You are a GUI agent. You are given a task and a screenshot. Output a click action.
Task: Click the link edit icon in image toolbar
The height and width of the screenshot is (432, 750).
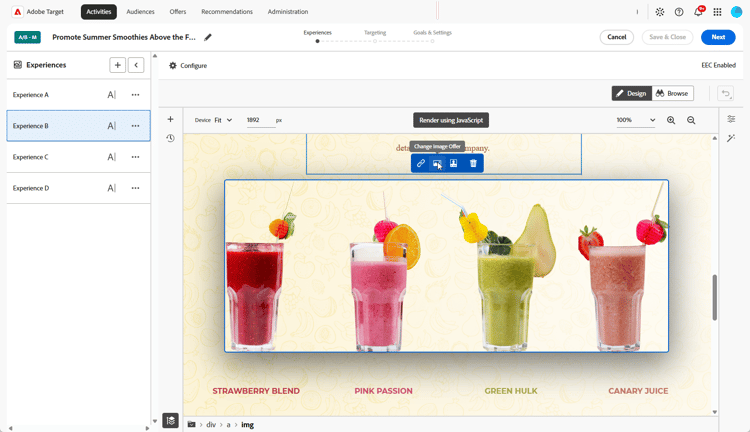pyautogui.click(x=420, y=164)
